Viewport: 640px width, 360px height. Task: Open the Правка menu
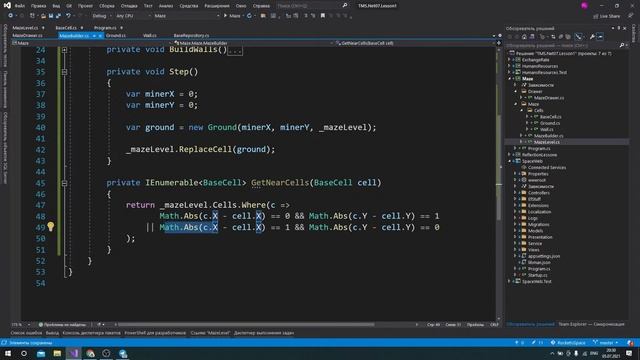[x=38, y=6]
